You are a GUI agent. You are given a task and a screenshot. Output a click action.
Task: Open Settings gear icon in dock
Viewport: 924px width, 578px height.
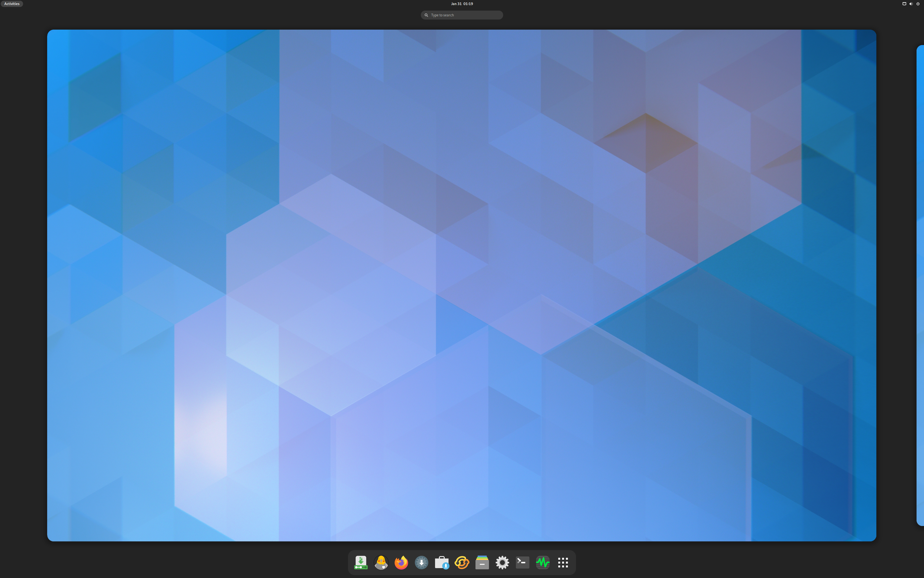pos(502,562)
